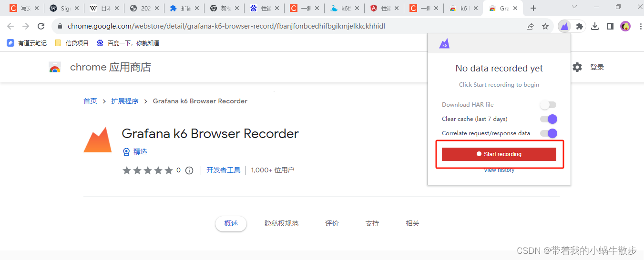This screenshot has width=644, height=260.
Task: Go to 扩展程序 breadcrumb
Action: tap(125, 101)
